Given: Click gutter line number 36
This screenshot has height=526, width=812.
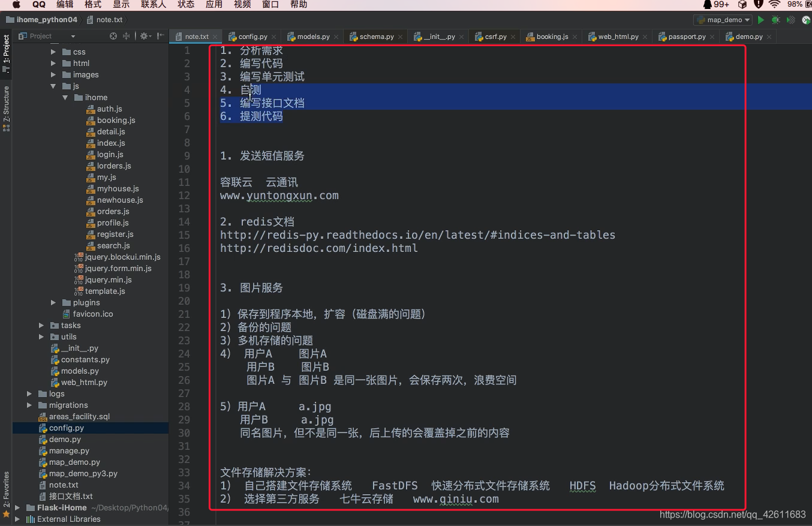Looking at the screenshot, I should coord(184,512).
